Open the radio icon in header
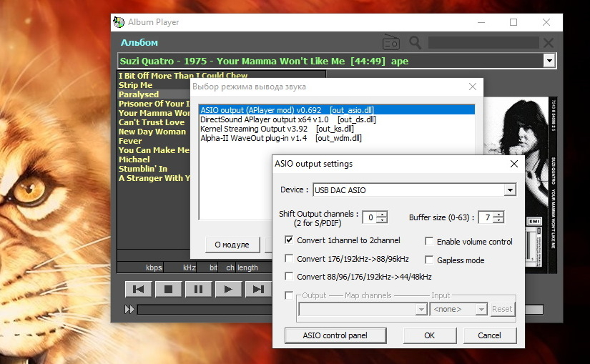The width and height of the screenshot is (590, 364). [391, 42]
